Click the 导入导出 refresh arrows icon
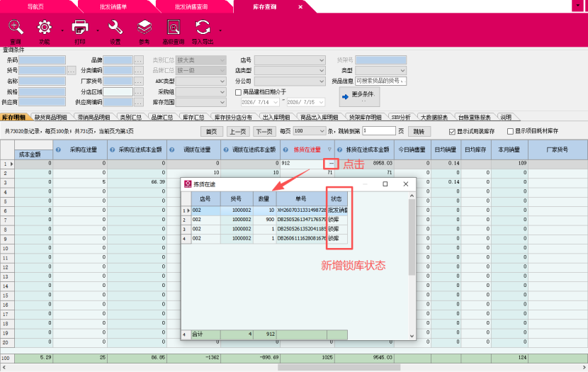This screenshot has height=372, width=588. 203,28
